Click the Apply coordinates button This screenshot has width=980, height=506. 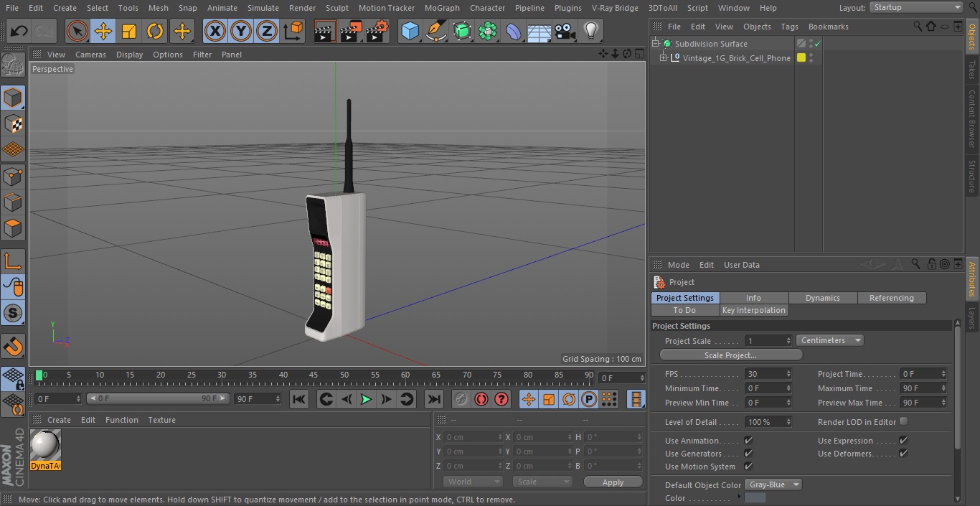[x=613, y=482]
